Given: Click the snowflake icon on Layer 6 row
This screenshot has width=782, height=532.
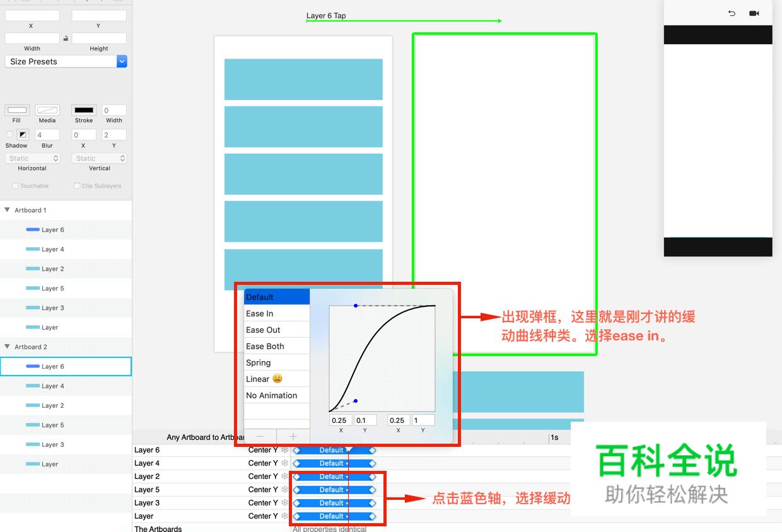Looking at the screenshot, I should click(x=284, y=450).
